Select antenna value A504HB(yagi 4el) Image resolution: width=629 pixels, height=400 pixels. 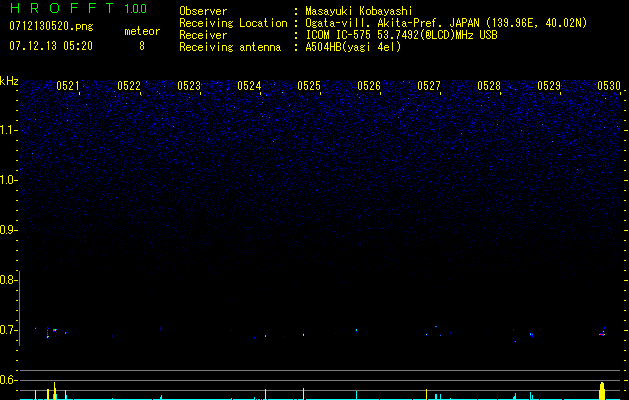click(353, 47)
